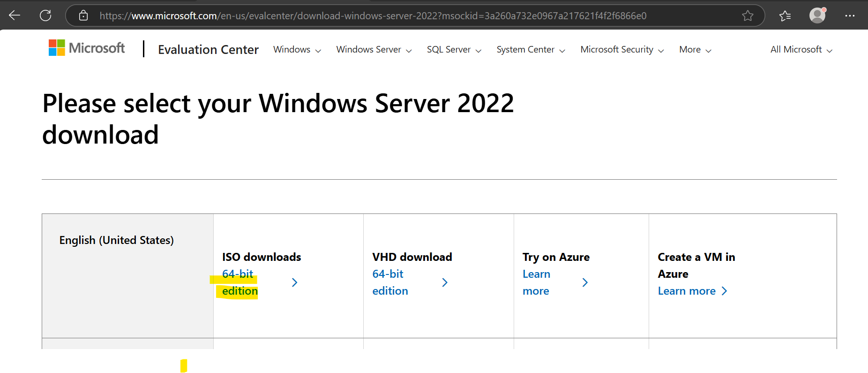
Task: Select the Windows Server 2022 download page title
Action: pos(278,119)
